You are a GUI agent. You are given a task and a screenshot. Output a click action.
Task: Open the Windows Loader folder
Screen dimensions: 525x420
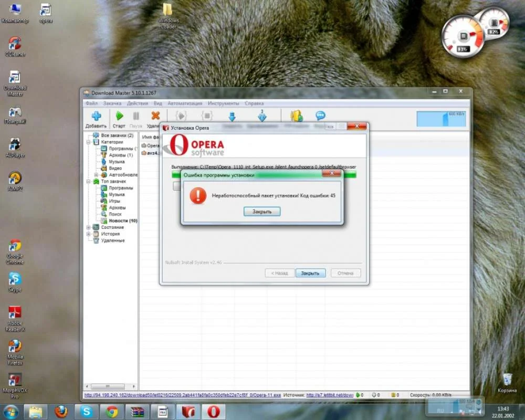168,16
